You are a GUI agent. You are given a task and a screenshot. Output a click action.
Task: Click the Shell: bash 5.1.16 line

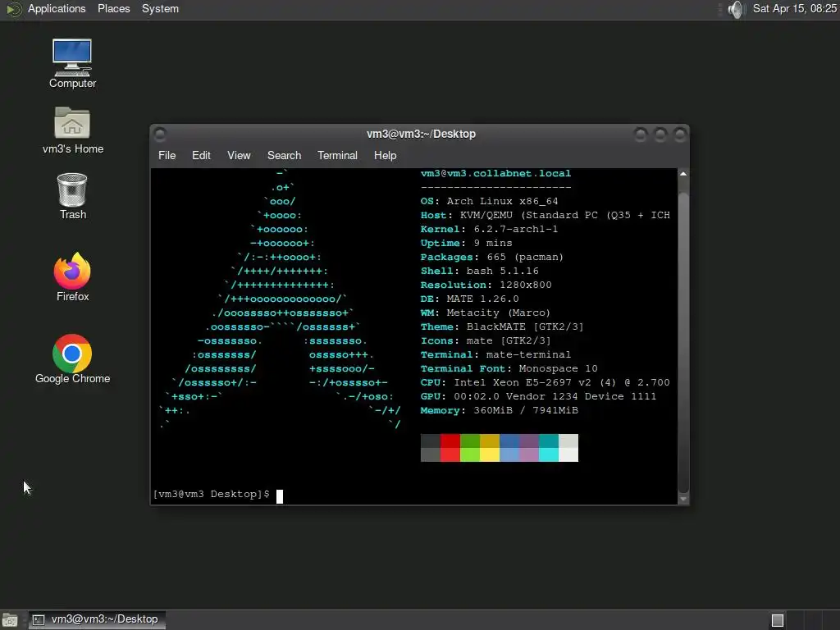click(x=479, y=271)
